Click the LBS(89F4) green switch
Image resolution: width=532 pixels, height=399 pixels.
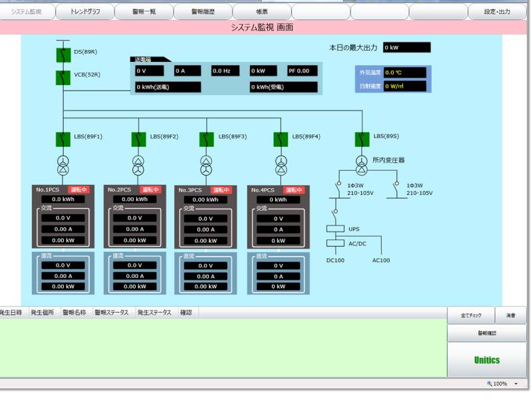click(281, 139)
